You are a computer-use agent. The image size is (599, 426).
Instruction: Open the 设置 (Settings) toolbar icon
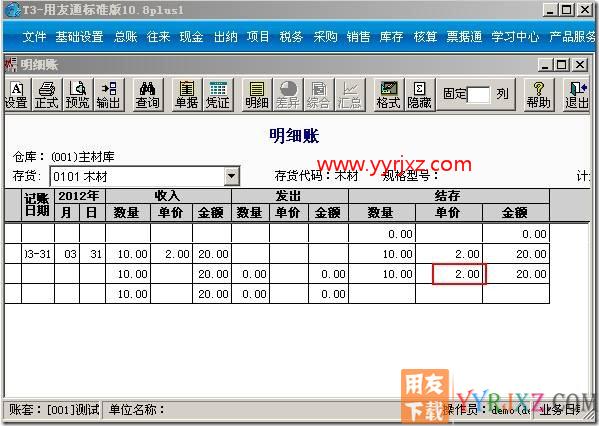(16, 95)
